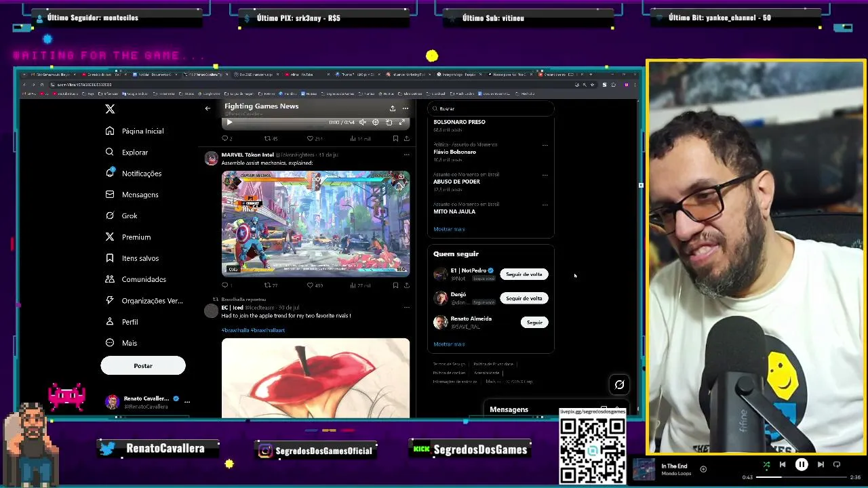The image size is (868, 488).
Task: Follow Renato Almeida with Seguir button
Action: pyautogui.click(x=534, y=323)
